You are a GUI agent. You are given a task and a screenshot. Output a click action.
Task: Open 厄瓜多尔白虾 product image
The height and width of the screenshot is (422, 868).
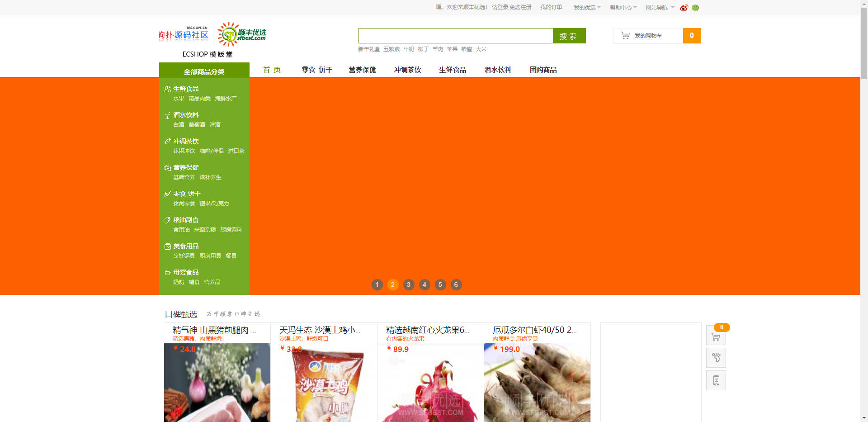point(537,383)
